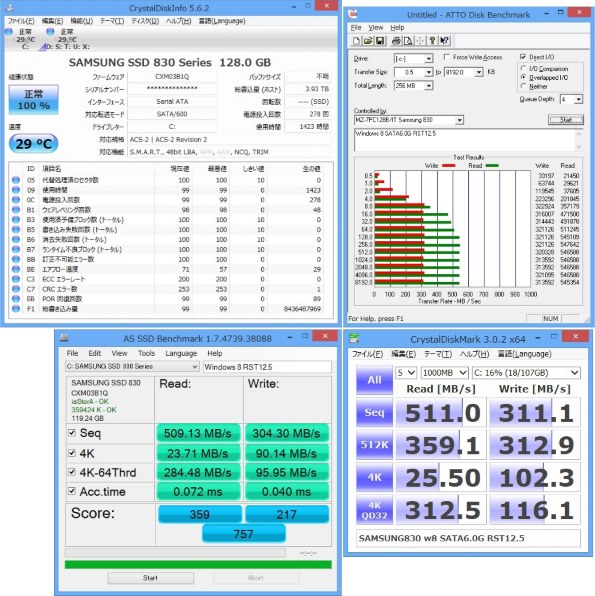Open Total Length 256 MB dropdown
This screenshot has height=596, width=595.
tap(429, 86)
